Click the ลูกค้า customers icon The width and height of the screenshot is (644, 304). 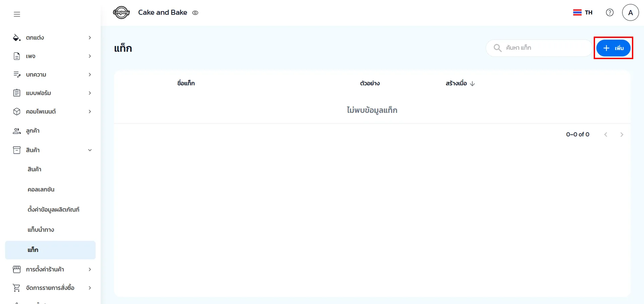tap(16, 131)
